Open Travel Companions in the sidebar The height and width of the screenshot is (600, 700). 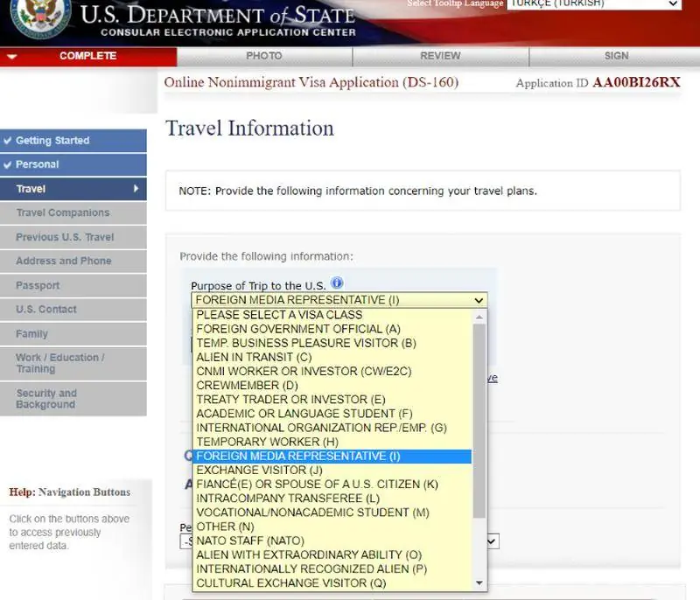coord(63,213)
